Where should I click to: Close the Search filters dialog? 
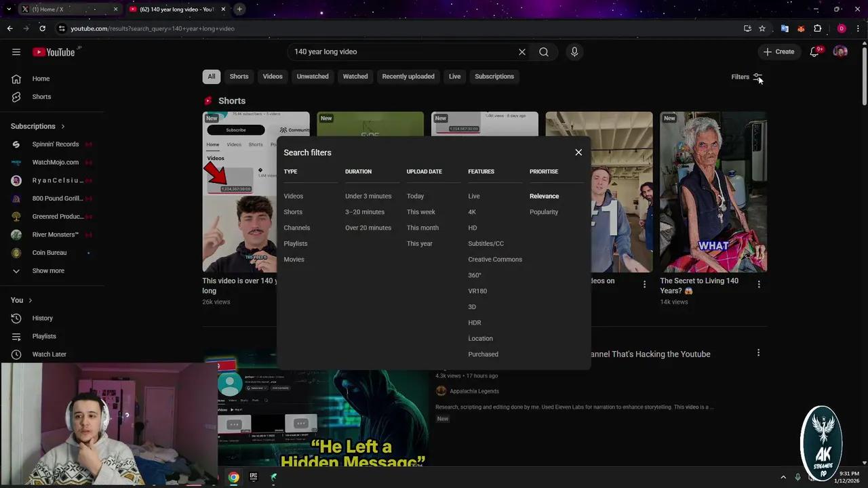(578, 152)
